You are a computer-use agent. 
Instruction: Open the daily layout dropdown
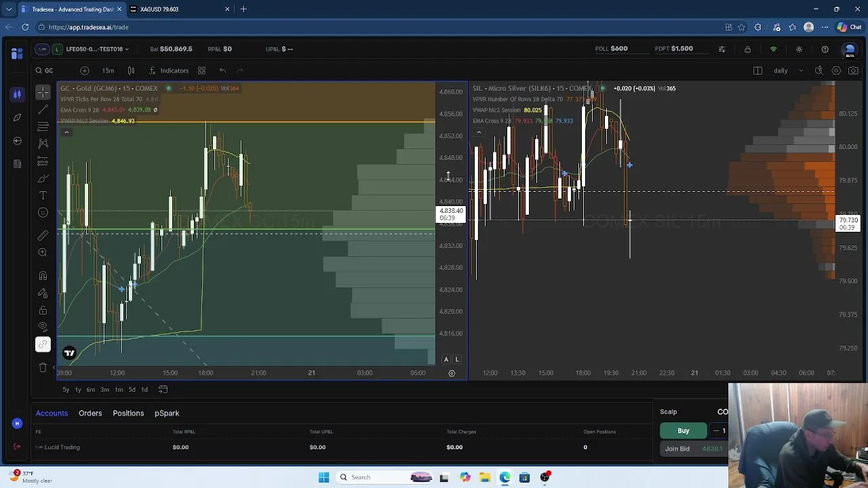point(789,70)
